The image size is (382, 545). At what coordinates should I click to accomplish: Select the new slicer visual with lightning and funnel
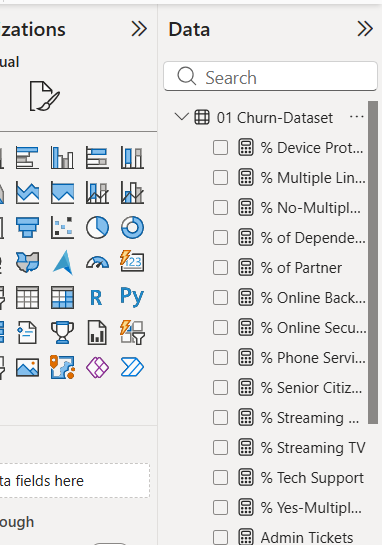coord(132,332)
